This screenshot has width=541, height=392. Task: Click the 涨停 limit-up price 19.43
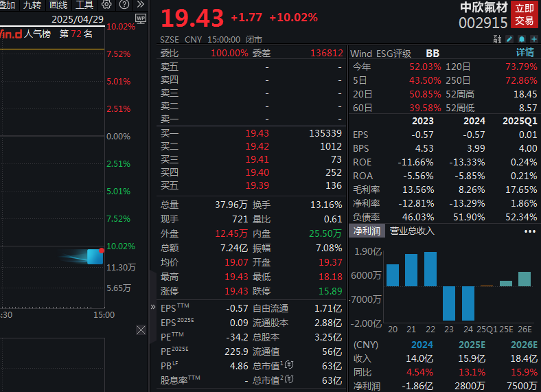click(236, 291)
